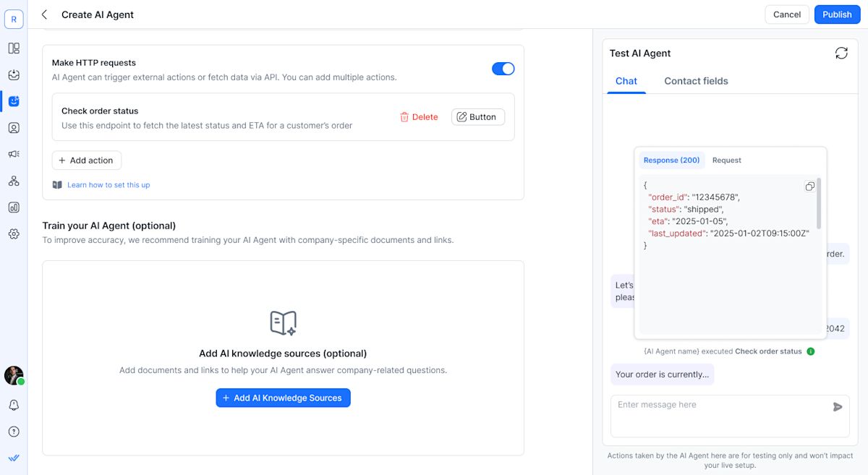The width and height of the screenshot is (868, 475).
Task: Select the Request tab in response popup
Action: pos(726,161)
